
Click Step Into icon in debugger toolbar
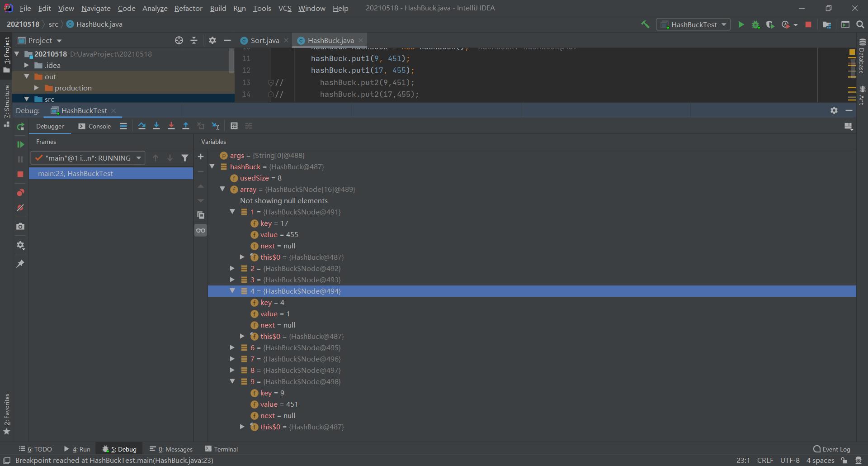(x=156, y=126)
